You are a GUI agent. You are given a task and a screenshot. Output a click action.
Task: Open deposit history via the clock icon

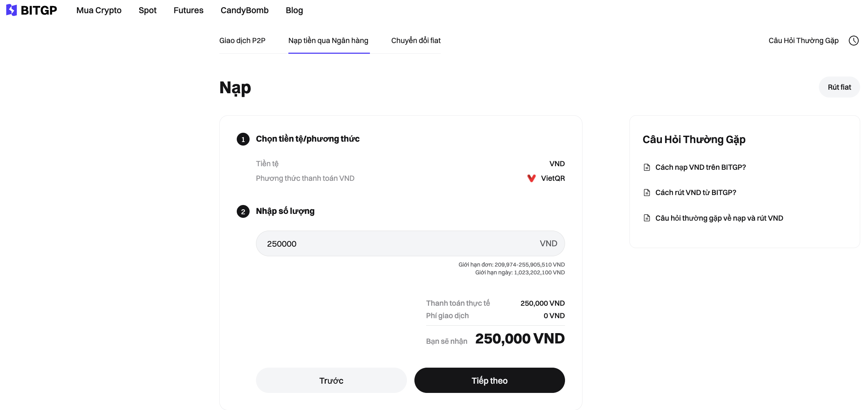tap(854, 40)
